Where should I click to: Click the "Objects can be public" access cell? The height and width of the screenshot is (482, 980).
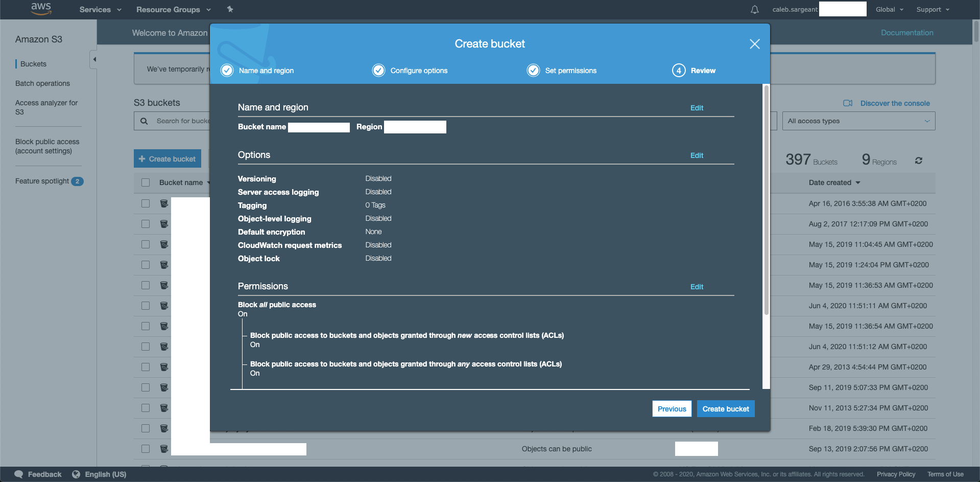[x=557, y=449]
